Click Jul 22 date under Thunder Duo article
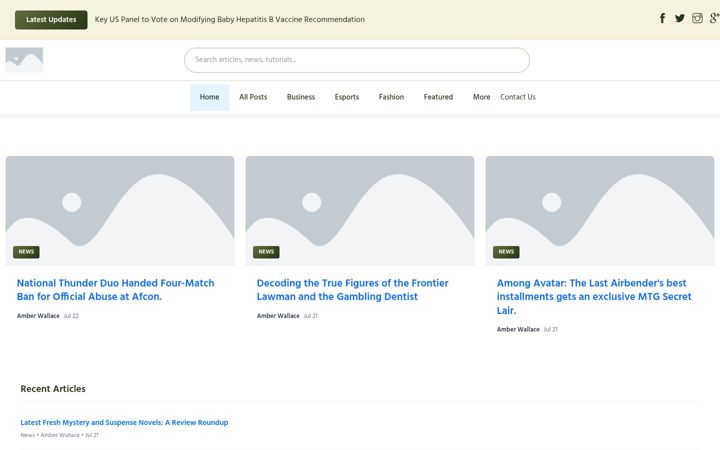 tap(71, 316)
